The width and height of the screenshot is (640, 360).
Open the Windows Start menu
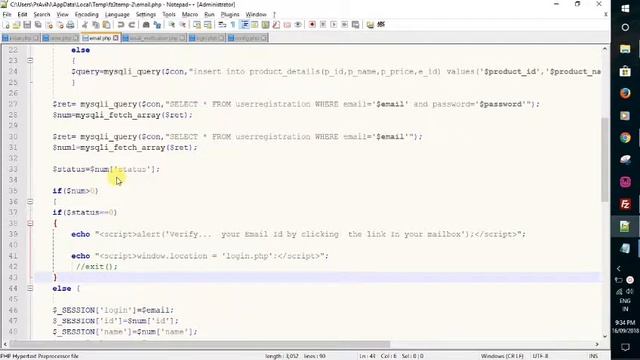point(625,8)
